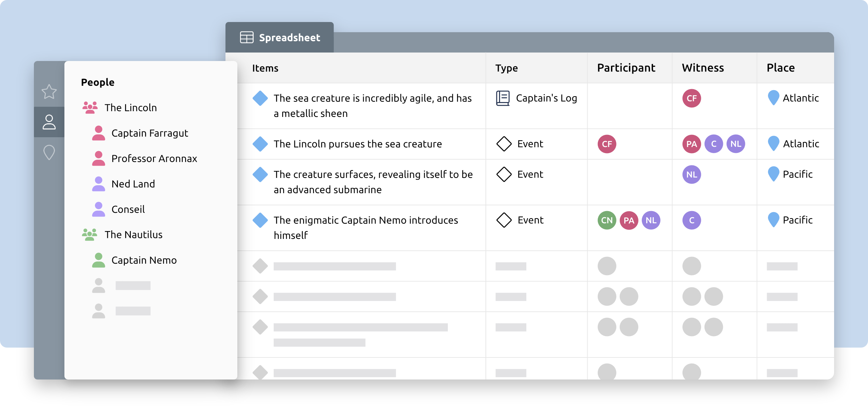The width and height of the screenshot is (868, 410).
Task: Open the Places pin sidebar icon
Action: 49,152
